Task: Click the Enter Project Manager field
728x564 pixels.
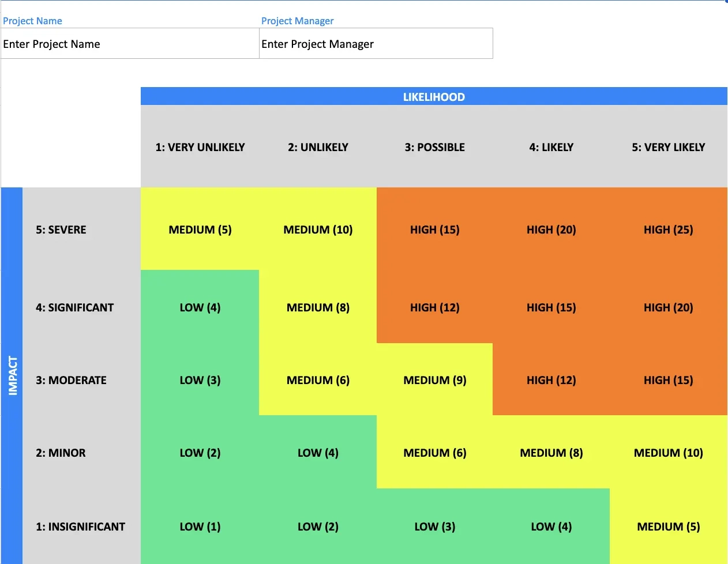Action: point(376,44)
